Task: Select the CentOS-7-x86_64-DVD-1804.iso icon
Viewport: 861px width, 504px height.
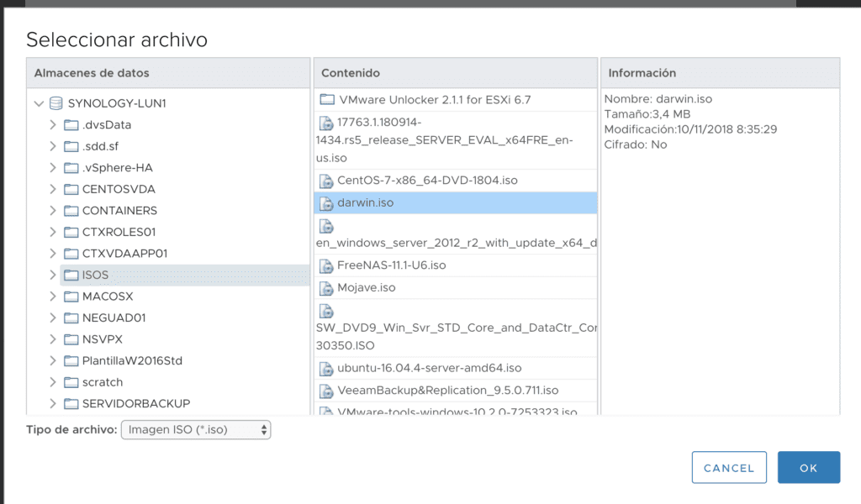Action: click(325, 180)
